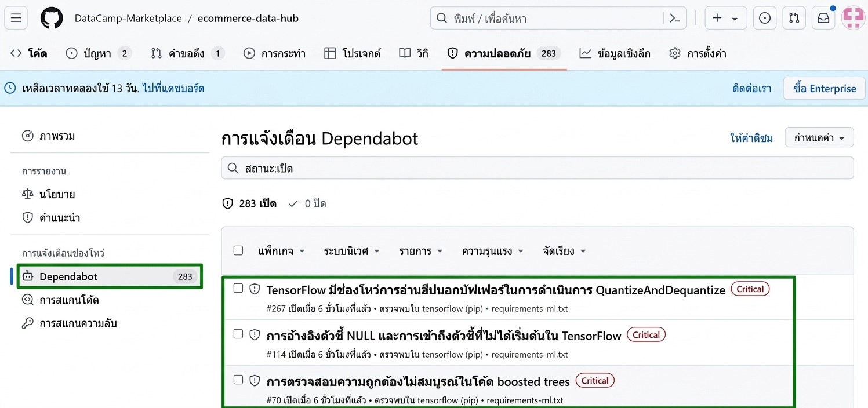The image size is (868, 408).
Task: Click the ให้คำติชม link
Action: [751, 138]
